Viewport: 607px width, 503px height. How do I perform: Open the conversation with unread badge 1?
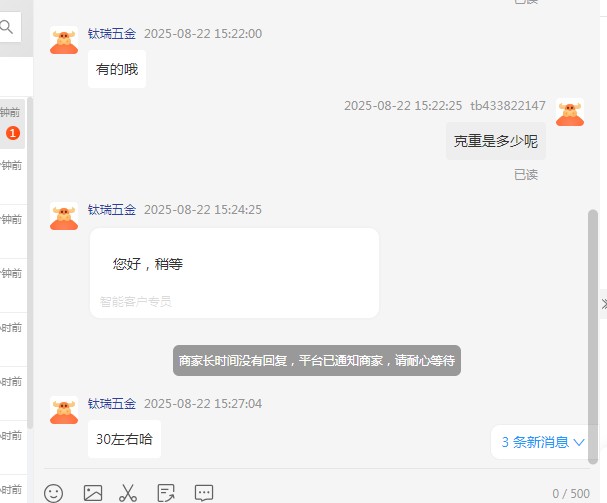(12, 124)
